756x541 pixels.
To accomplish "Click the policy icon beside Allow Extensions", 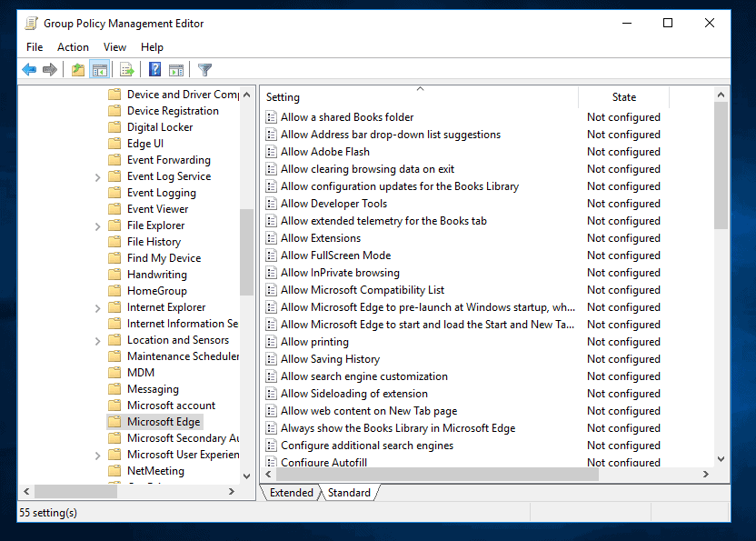I will (272, 238).
